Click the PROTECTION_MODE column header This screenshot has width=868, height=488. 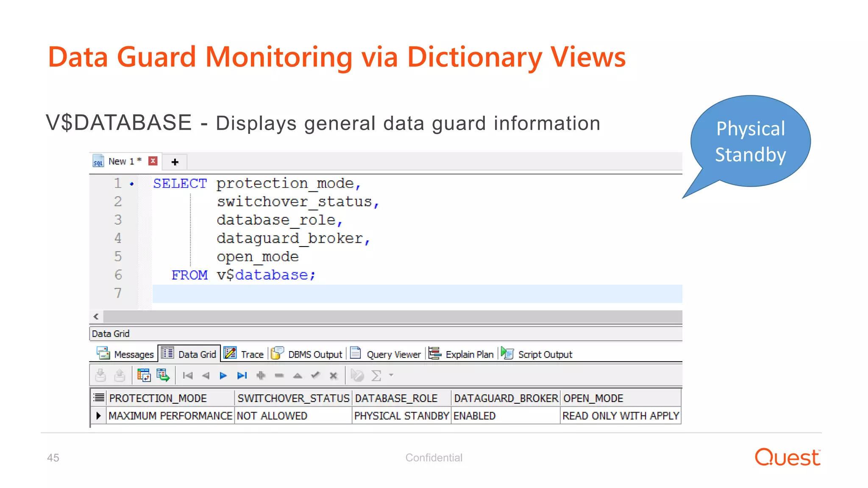[x=170, y=398]
